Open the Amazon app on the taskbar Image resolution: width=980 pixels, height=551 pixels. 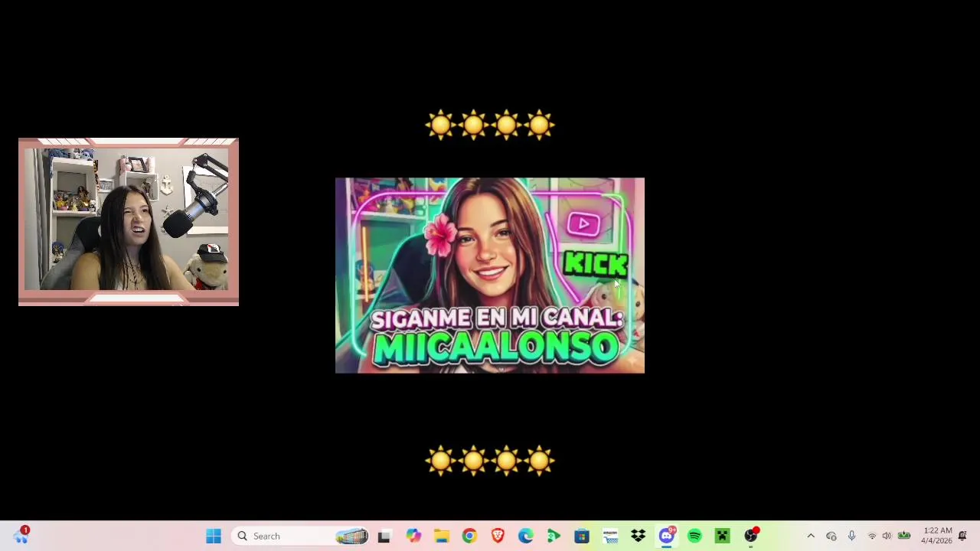pos(610,536)
